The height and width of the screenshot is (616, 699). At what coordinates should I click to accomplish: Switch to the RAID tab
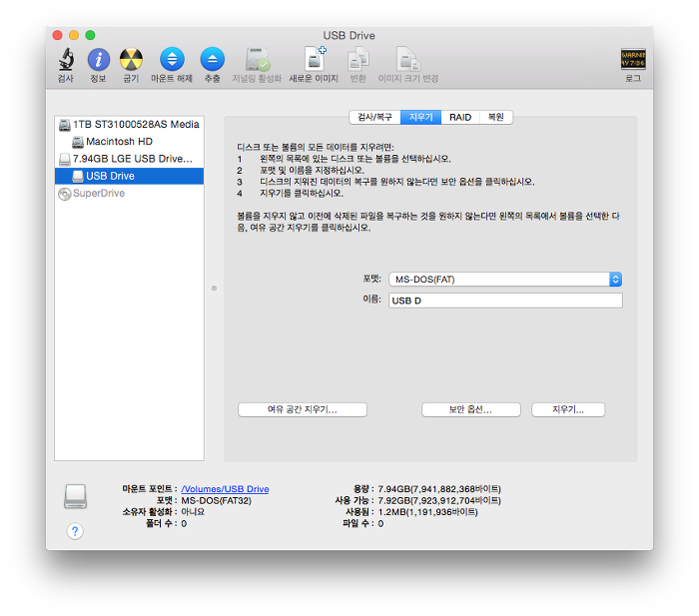[460, 117]
